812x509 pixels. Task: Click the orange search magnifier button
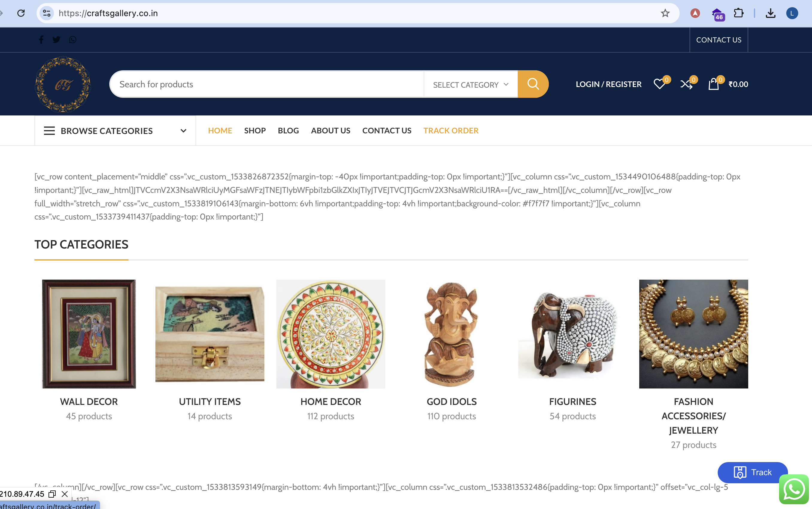[x=533, y=84]
